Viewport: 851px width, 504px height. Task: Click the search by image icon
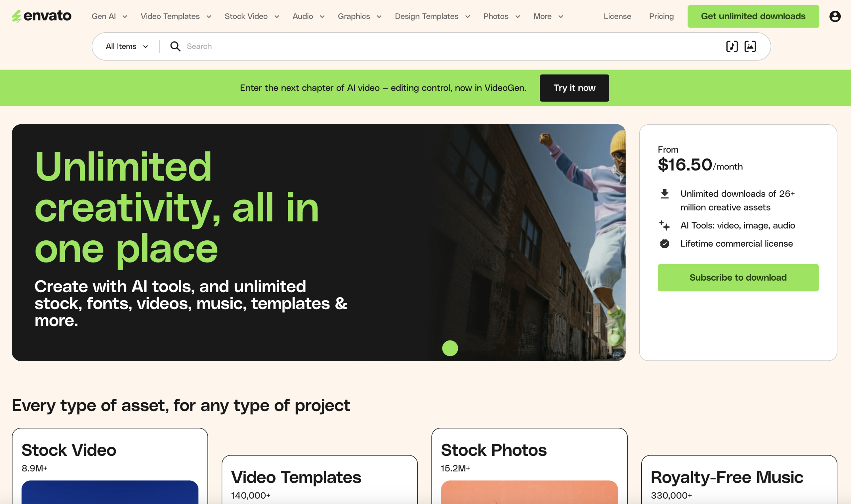[750, 47]
